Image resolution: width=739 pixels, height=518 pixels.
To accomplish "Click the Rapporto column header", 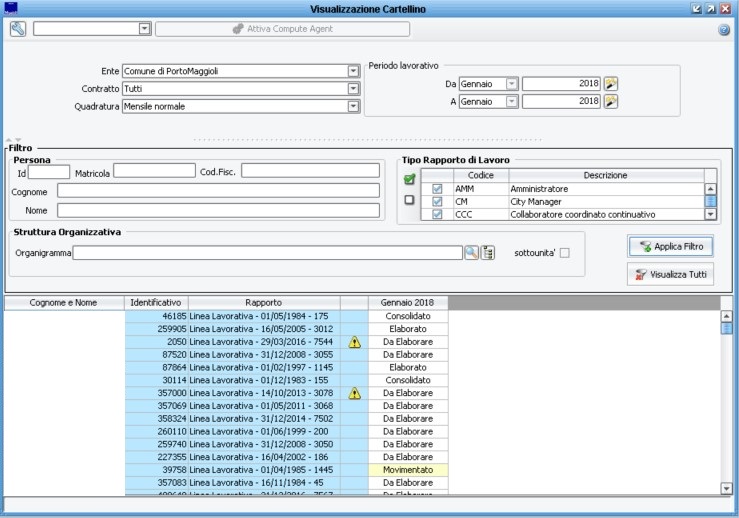I will [263, 302].
